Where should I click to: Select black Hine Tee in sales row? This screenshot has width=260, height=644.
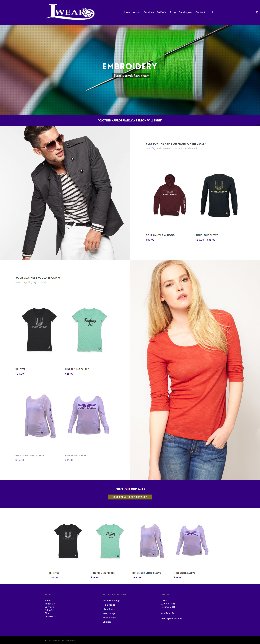[x=68, y=541]
